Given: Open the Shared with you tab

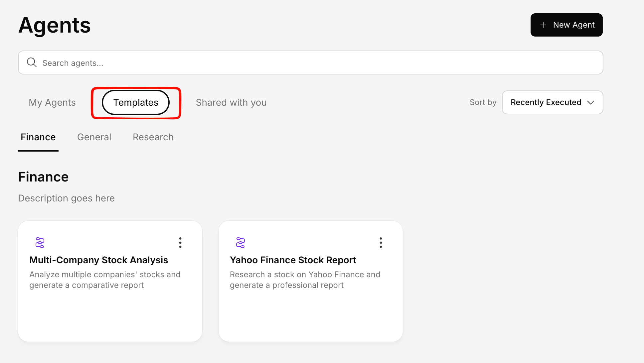Looking at the screenshot, I should tap(231, 102).
